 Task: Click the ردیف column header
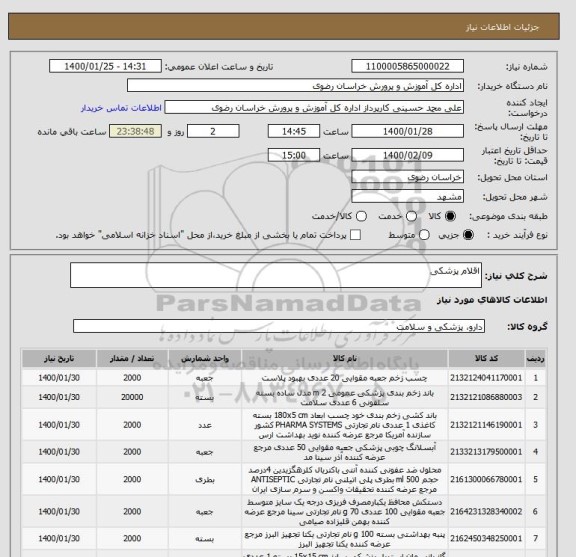[x=536, y=359]
